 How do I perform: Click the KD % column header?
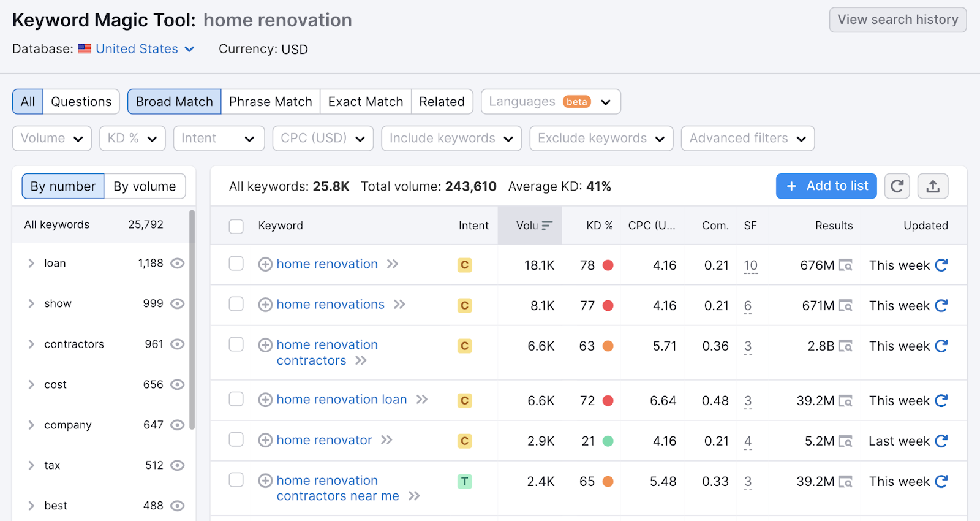pos(599,226)
